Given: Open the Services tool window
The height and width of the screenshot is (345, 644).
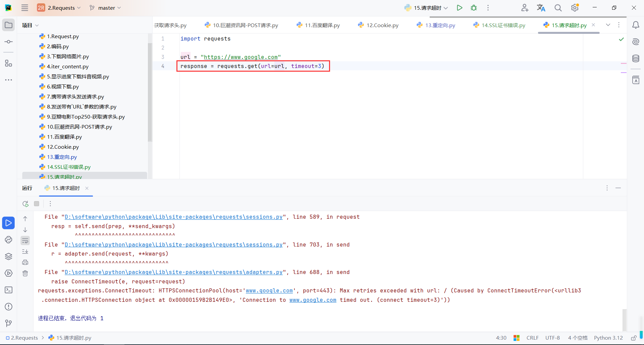Looking at the screenshot, I should [x=8, y=273].
